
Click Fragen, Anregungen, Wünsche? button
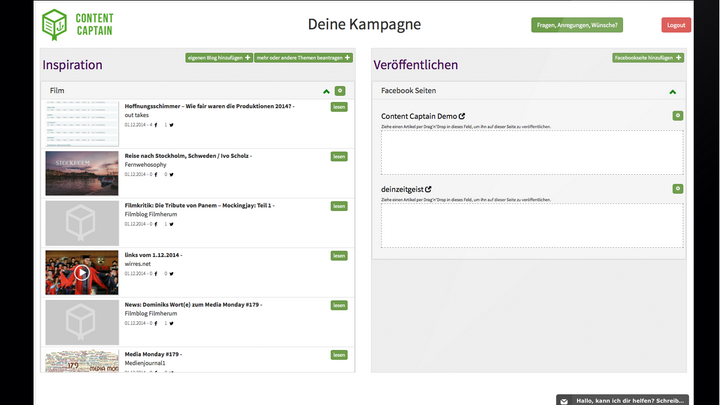click(x=577, y=25)
